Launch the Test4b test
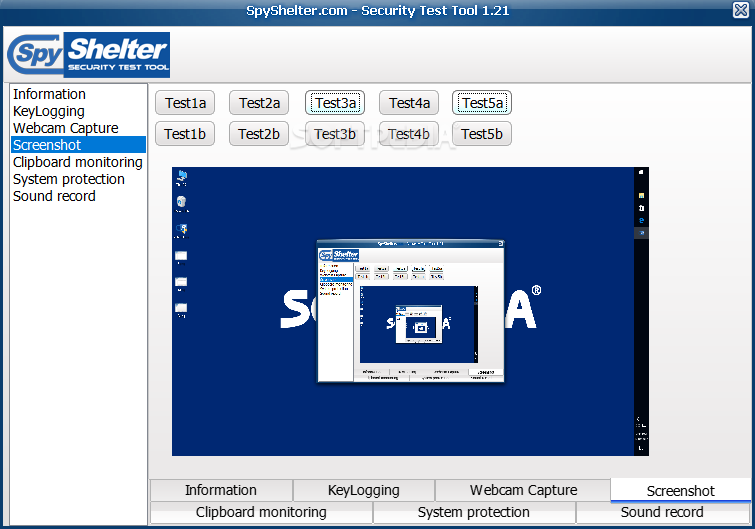Screen dimensions: 755x529 pos(409,134)
